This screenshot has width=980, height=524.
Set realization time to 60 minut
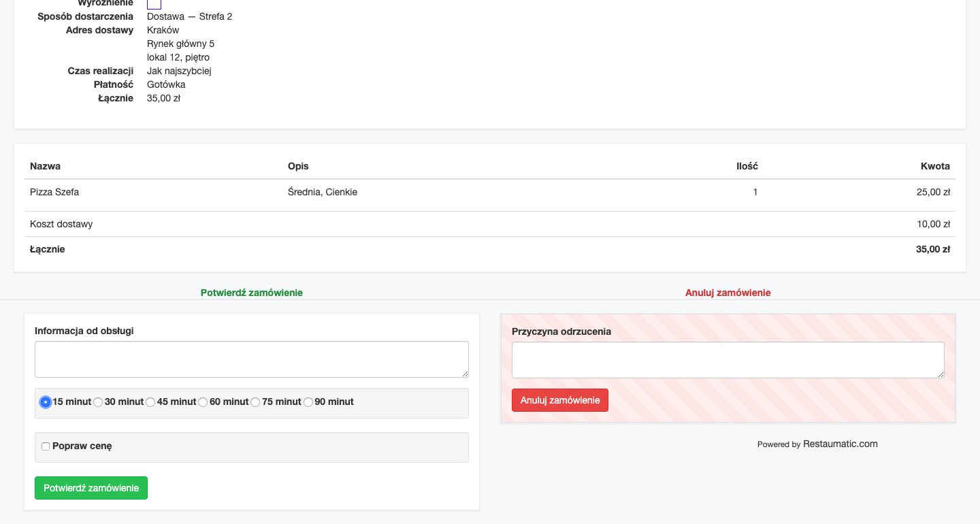click(203, 402)
